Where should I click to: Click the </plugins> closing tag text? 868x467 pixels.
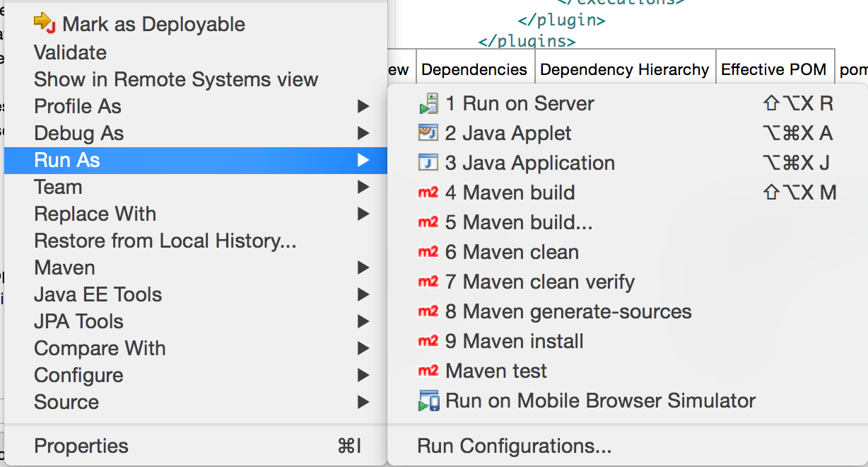[527, 41]
